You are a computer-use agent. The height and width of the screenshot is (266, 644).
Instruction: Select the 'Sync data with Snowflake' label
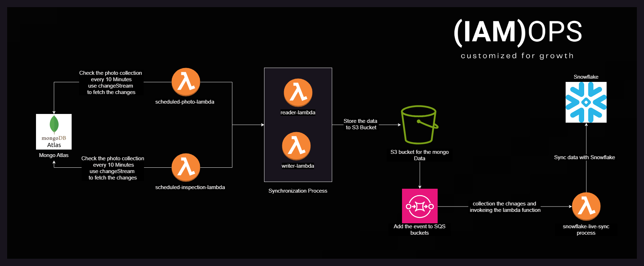584,157
